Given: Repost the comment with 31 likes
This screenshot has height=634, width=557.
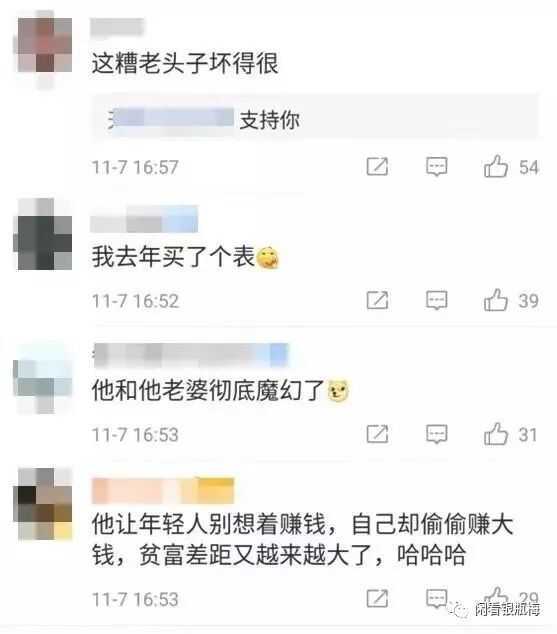Looking at the screenshot, I should tap(377, 434).
